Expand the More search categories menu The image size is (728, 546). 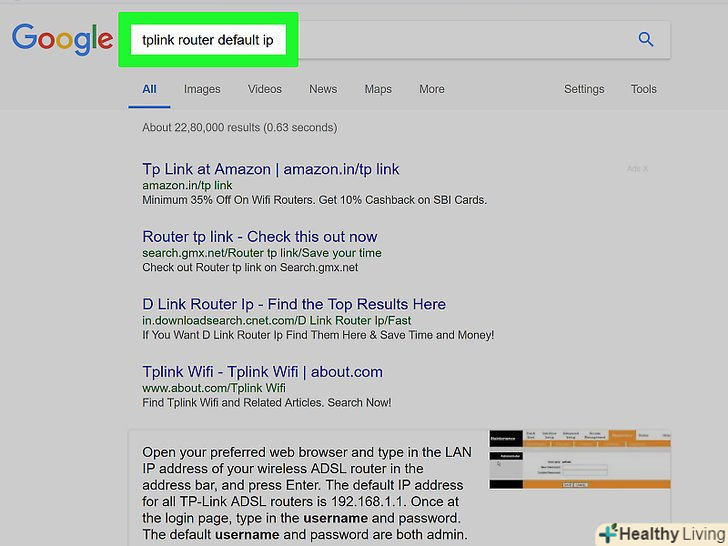coord(432,89)
